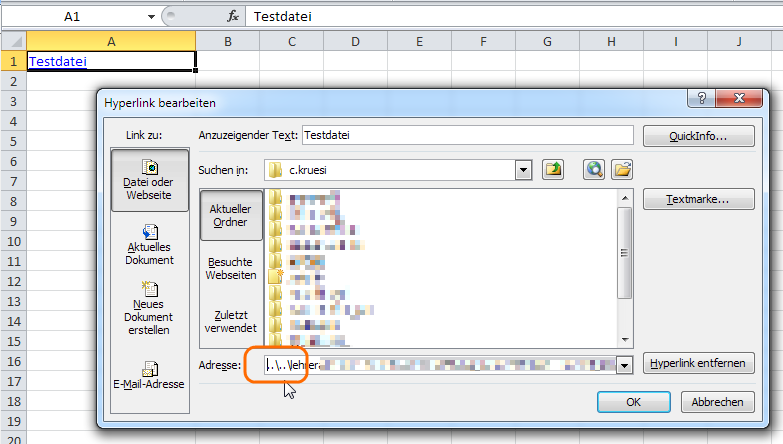Expand the Adresse dropdown list

(x=625, y=366)
